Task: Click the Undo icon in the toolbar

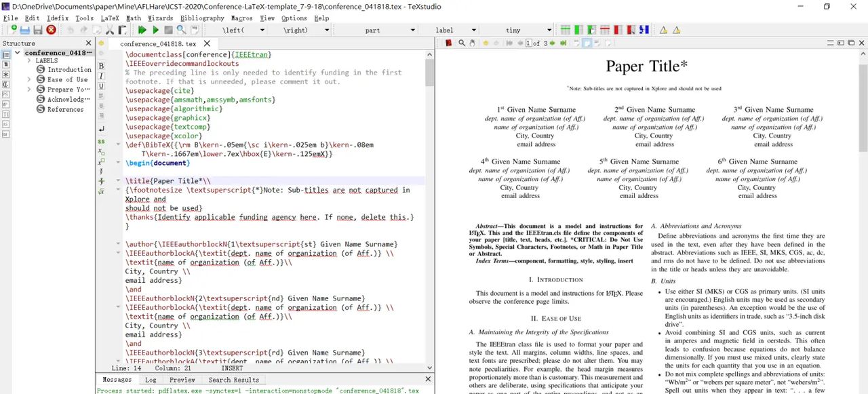Action: coord(71,30)
